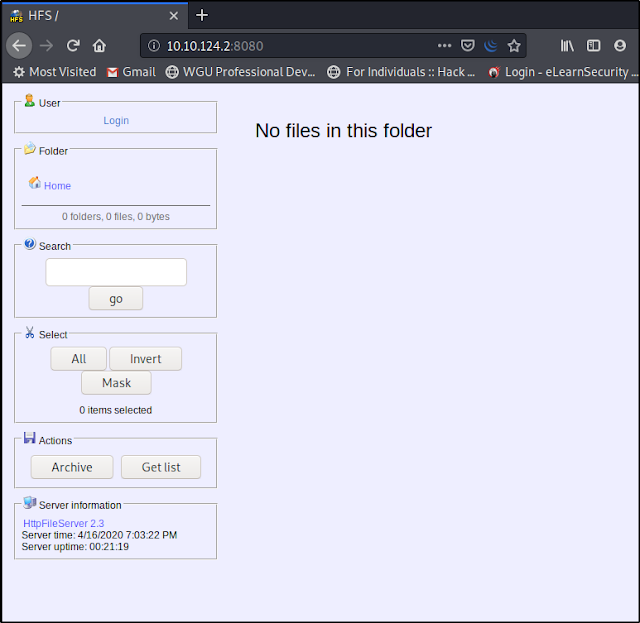Viewport: 640px width, 623px height.
Task: Open the Login - eLearnSecurity bookmark
Action: pyautogui.click(x=563, y=72)
